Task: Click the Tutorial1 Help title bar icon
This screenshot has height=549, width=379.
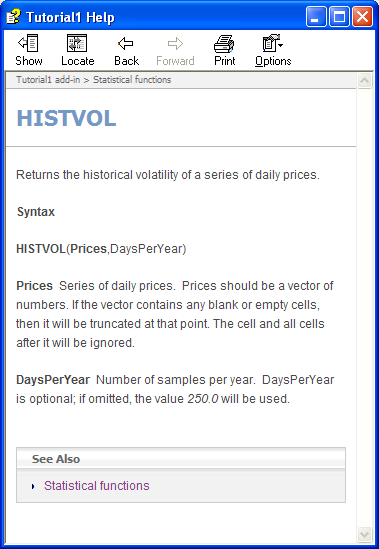Action: pyautogui.click(x=13, y=17)
